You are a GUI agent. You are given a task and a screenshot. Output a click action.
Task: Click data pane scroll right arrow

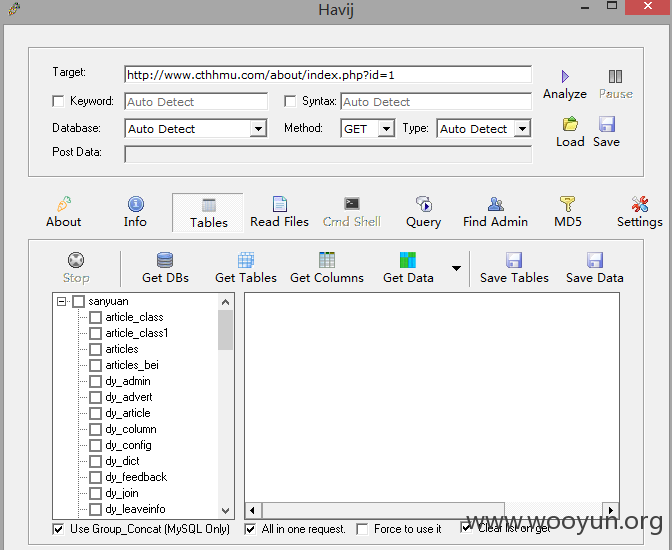[x=611, y=510]
